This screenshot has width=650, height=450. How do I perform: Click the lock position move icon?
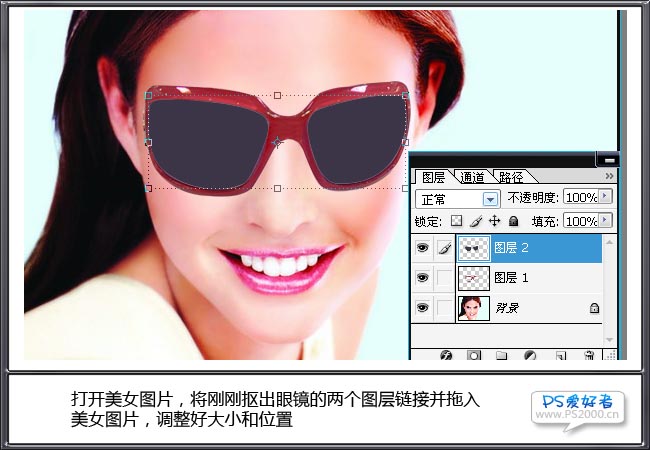[x=494, y=220]
